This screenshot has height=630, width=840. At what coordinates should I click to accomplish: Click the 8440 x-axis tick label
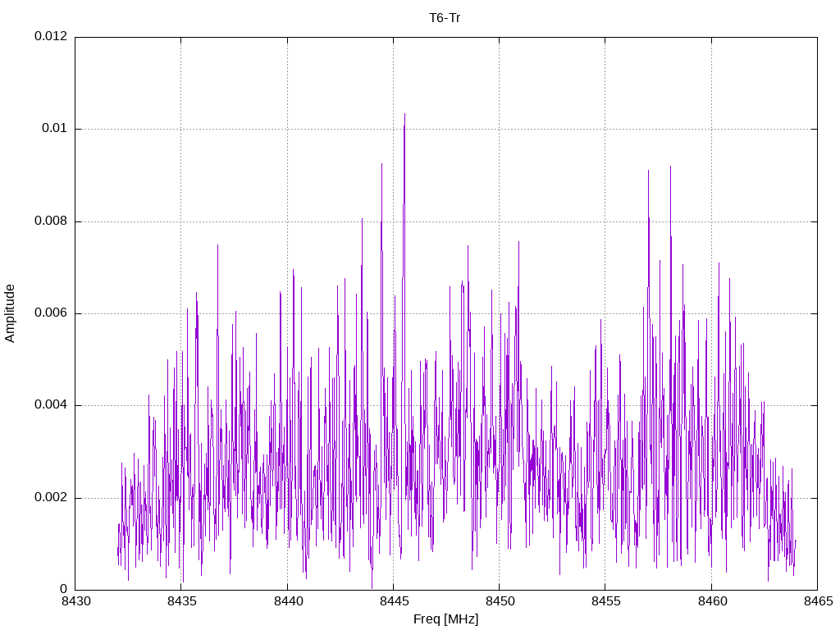[x=288, y=601]
